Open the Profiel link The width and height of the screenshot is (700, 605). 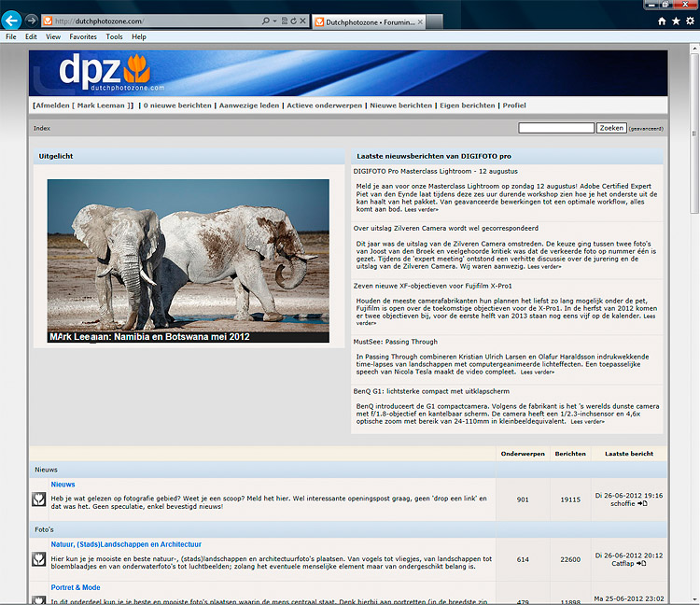(514, 106)
